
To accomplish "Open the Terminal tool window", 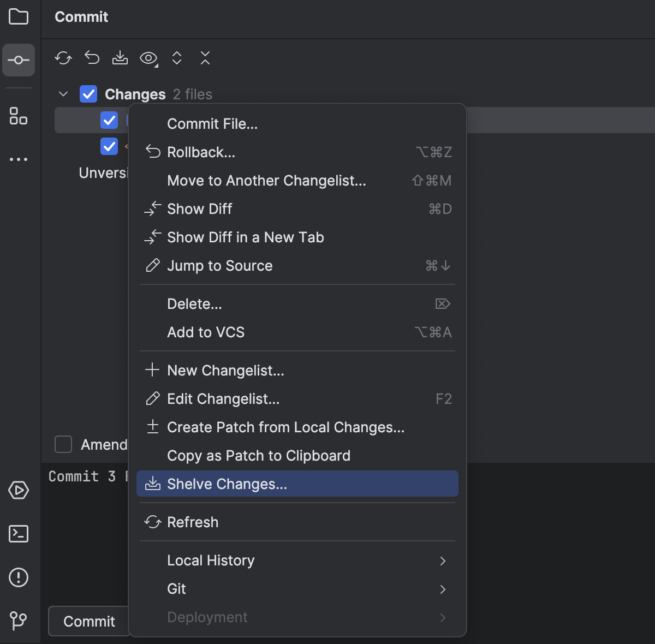I will tap(19, 534).
